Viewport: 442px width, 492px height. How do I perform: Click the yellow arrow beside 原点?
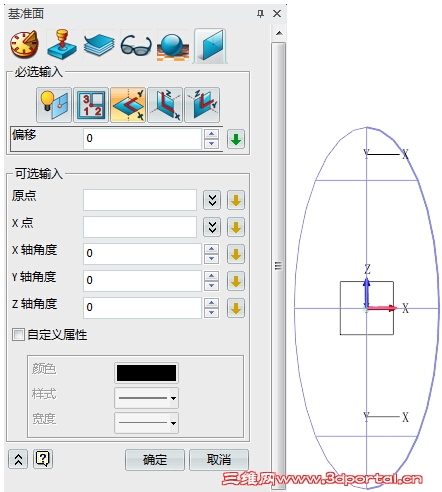click(236, 200)
